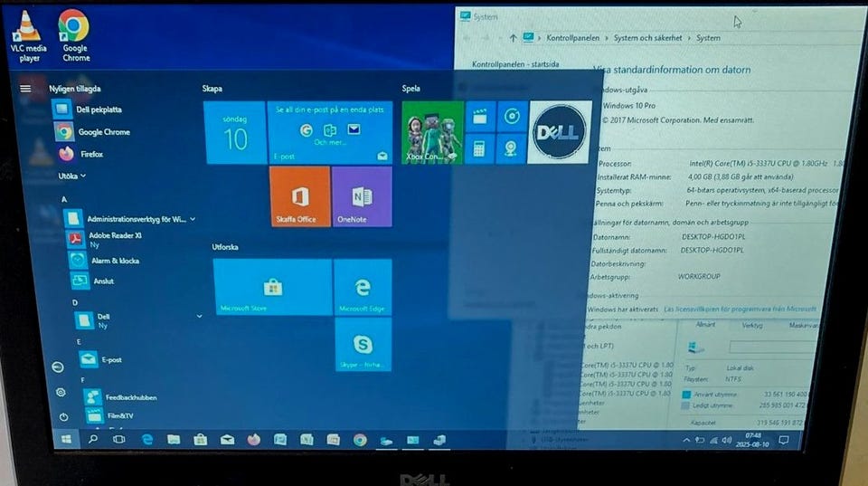Click the Microsoft Edge tile
Image resolution: width=868 pixels, height=486 pixels.
(362, 288)
